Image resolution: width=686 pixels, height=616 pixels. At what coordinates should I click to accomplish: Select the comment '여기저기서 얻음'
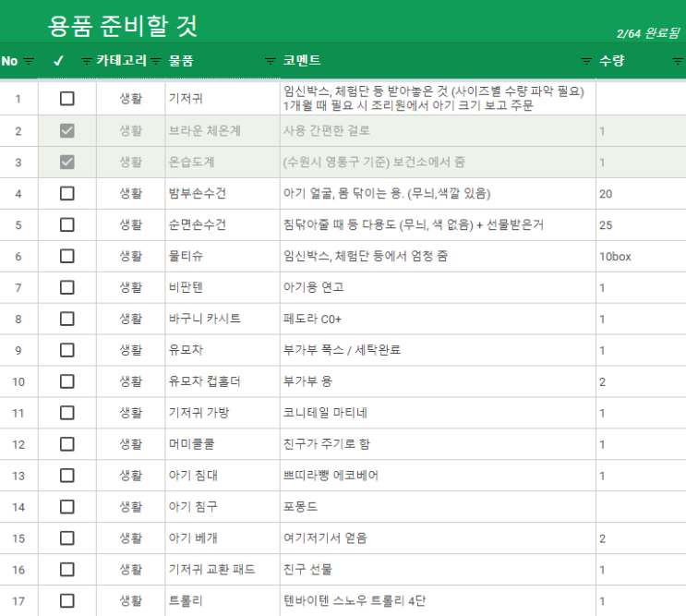[325, 538]
